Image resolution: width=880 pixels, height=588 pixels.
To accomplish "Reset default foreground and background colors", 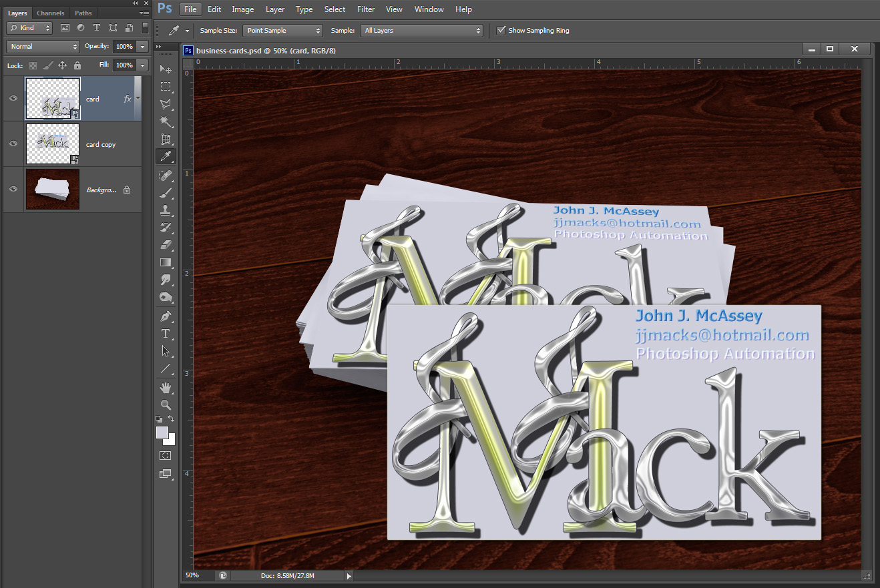I will (x=159, y=419).
